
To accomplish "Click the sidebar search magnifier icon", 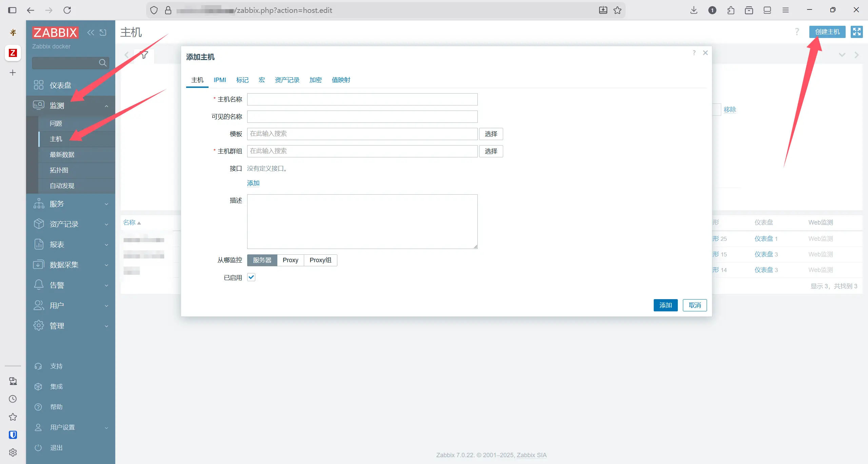I will point(102,63).
